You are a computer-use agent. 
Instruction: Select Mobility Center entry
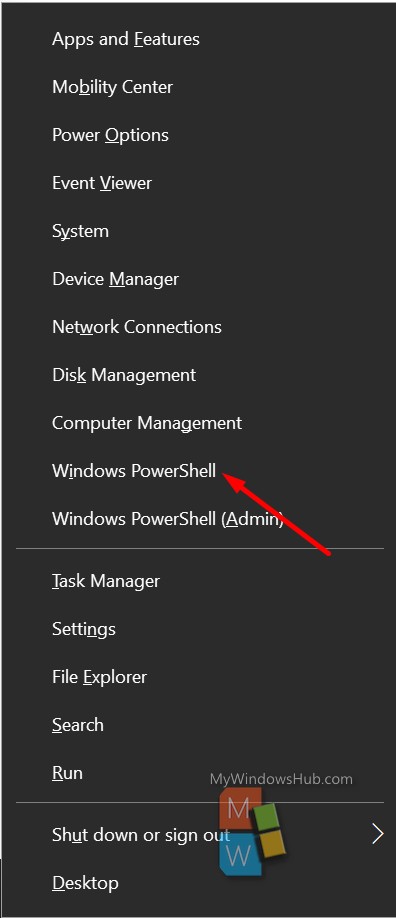click(199, 87)
